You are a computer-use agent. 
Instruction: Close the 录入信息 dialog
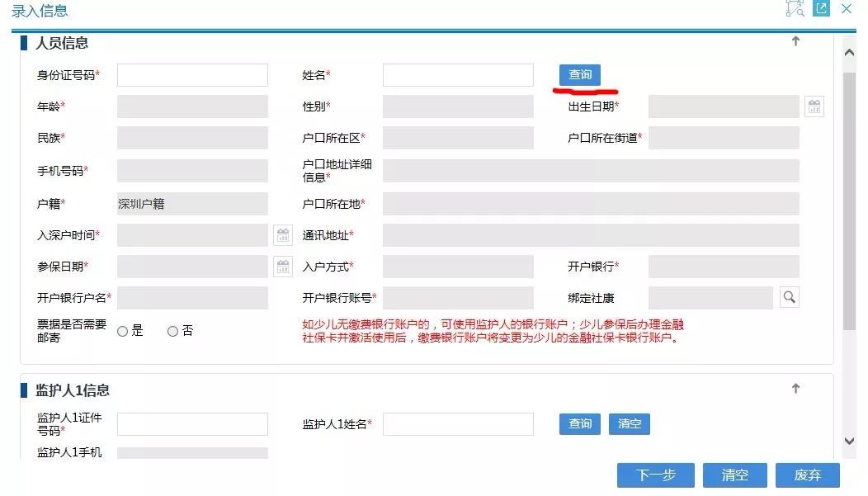pyautogui.click(x=847, y=8)
